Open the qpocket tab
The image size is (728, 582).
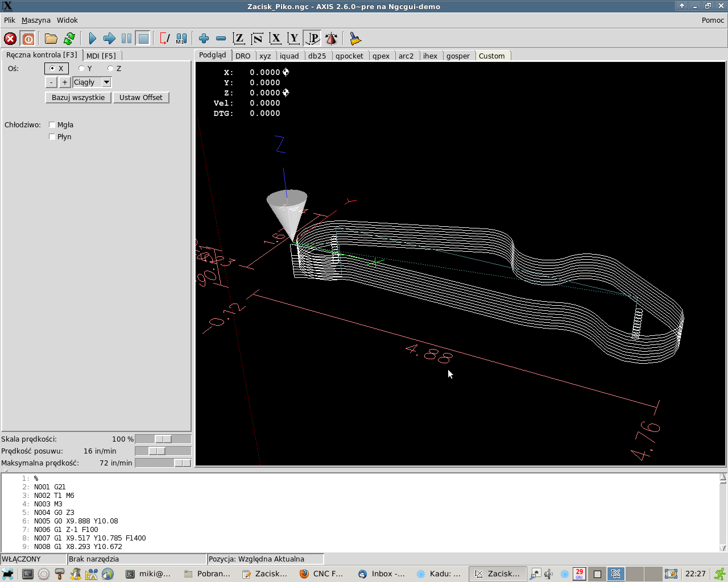click(x=349, y=56)
